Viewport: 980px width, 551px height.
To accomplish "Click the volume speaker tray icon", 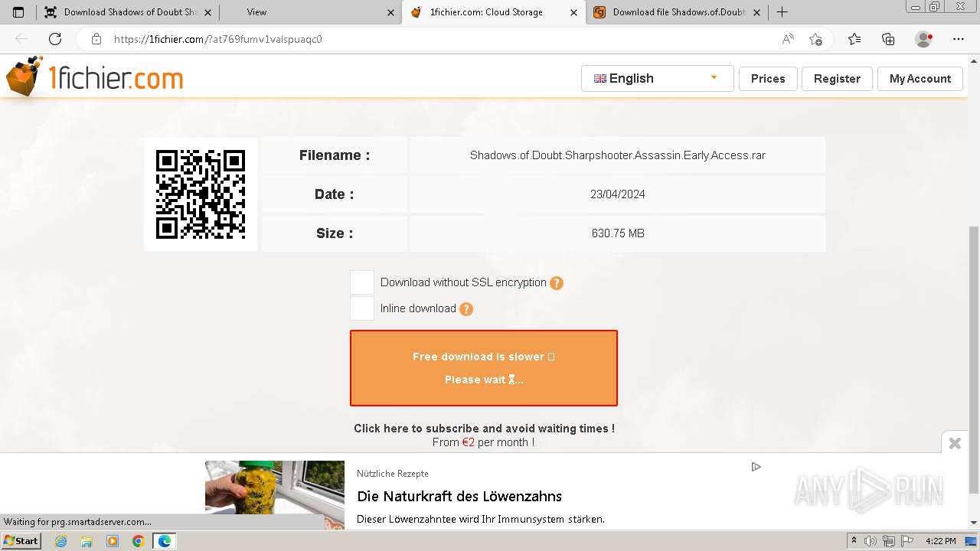I will pyautogui.click(x=871, y=541).
